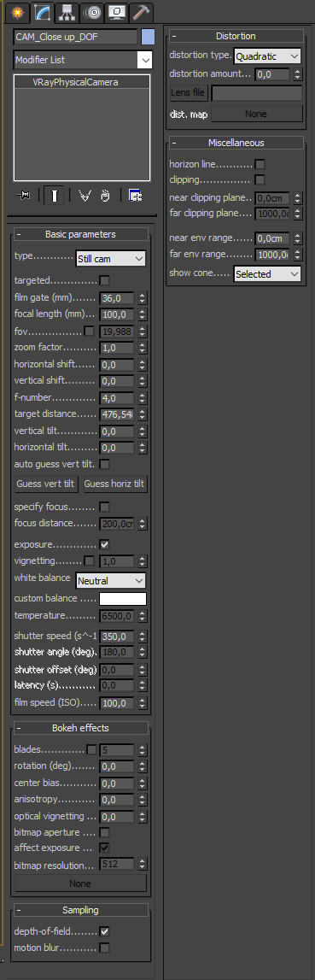Click the film speed ISO spinner

point(143,703)
